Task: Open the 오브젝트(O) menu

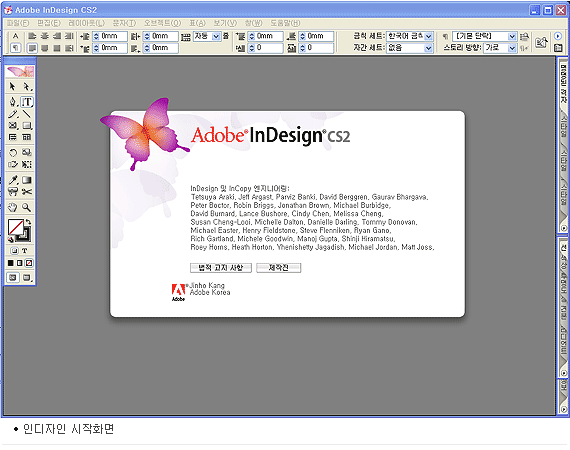Action: point(162,23)
